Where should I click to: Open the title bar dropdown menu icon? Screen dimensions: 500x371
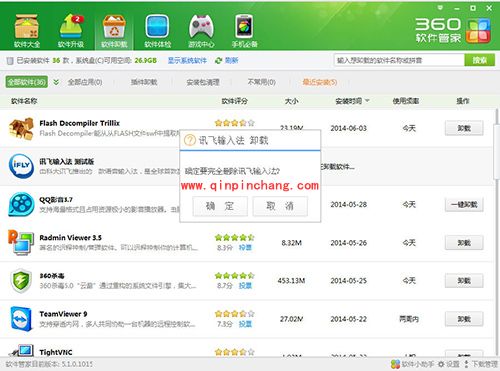[440, 8]
